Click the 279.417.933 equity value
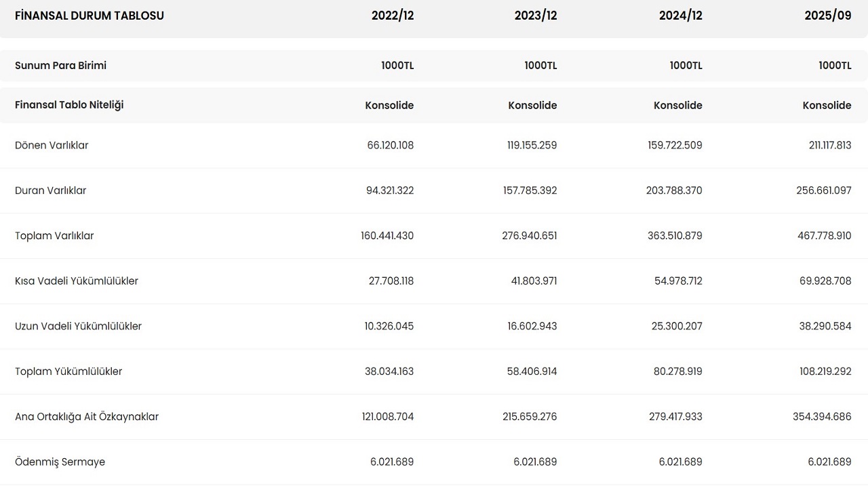Image resolution: width=868 pixels, height=488 pixels. 675,417
